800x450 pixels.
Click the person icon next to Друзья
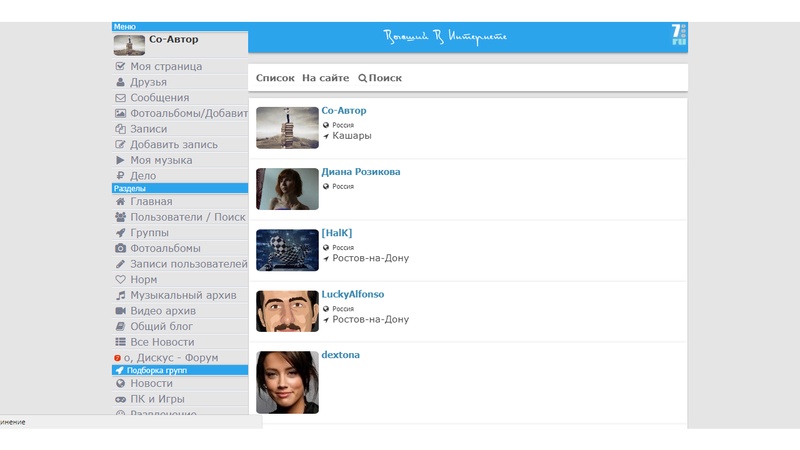click(121, 82)
